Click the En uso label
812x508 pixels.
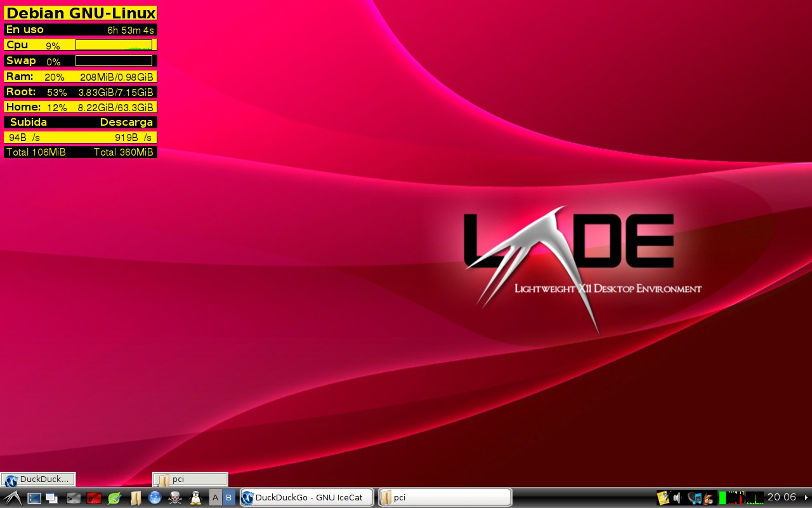[25, 29]
